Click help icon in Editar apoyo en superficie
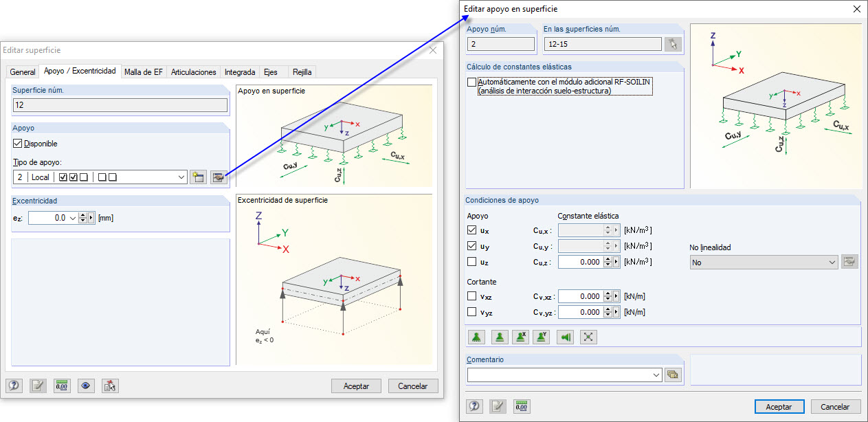The image size is (868, 422). (474, 406)
